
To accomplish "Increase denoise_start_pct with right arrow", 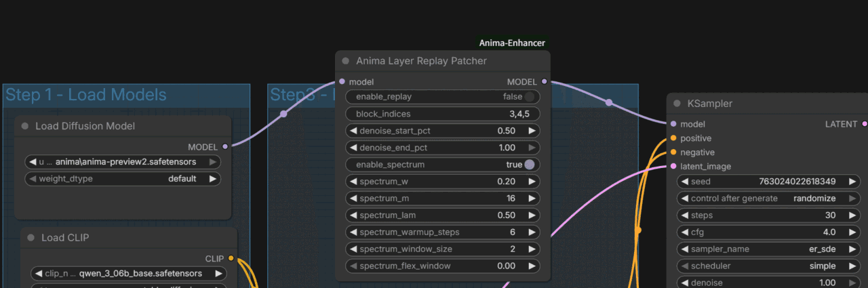I will [x=532, y=131].
